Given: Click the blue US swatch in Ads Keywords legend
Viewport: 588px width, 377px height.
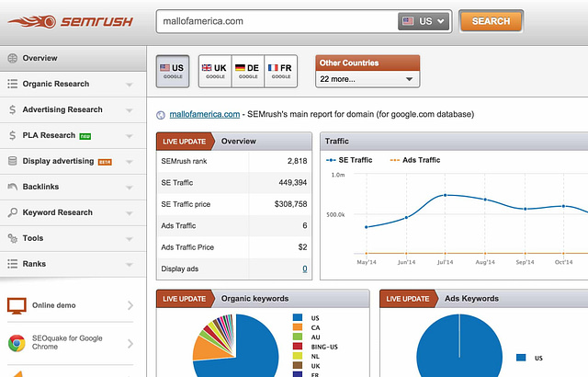Looking at the screenshot, I should click(521, 358).
